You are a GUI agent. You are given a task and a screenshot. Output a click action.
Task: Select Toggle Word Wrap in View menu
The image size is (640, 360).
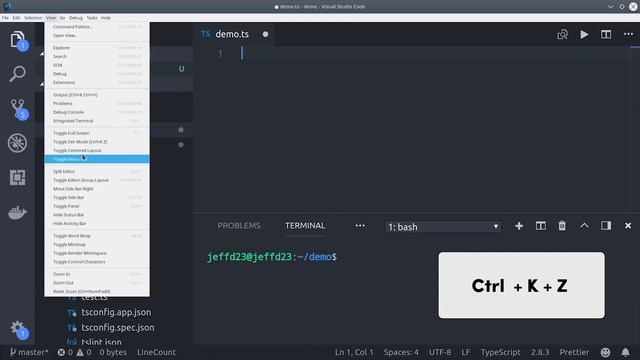(x=97, y=236)
